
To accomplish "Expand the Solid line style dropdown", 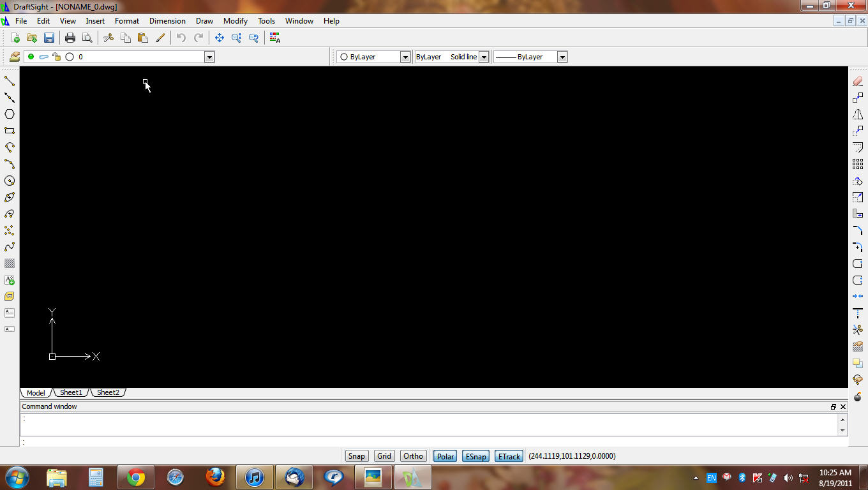I will point(484,57).
